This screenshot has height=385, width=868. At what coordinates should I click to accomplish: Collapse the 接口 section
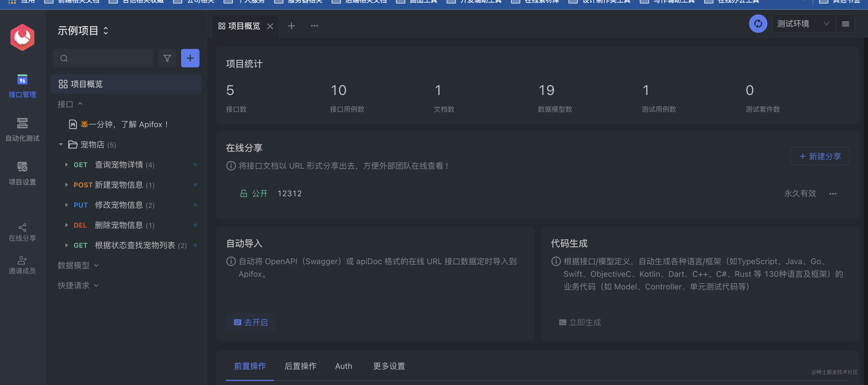70,104
